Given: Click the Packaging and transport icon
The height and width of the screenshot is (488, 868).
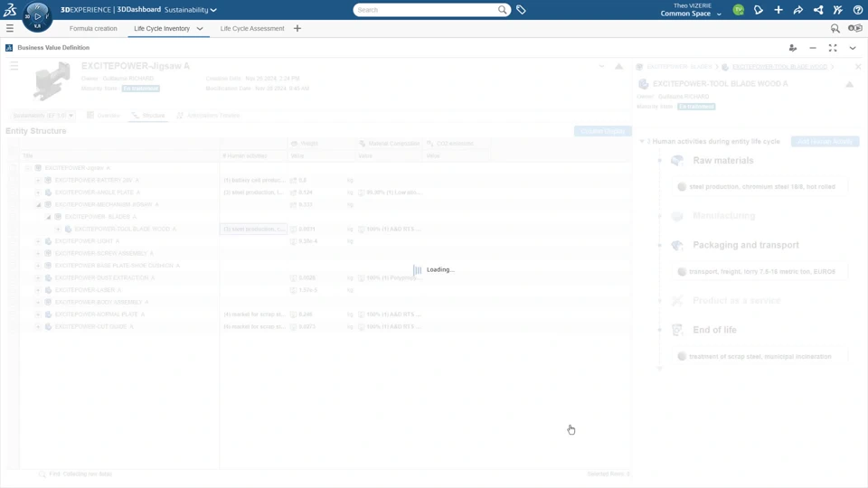Looking at the screenshot, I should [677, 245].
